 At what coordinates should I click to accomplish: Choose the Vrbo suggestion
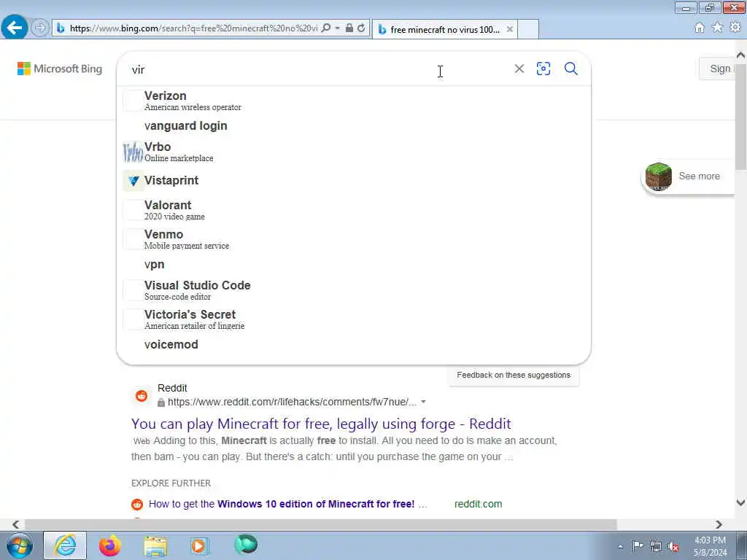(354, 152)
